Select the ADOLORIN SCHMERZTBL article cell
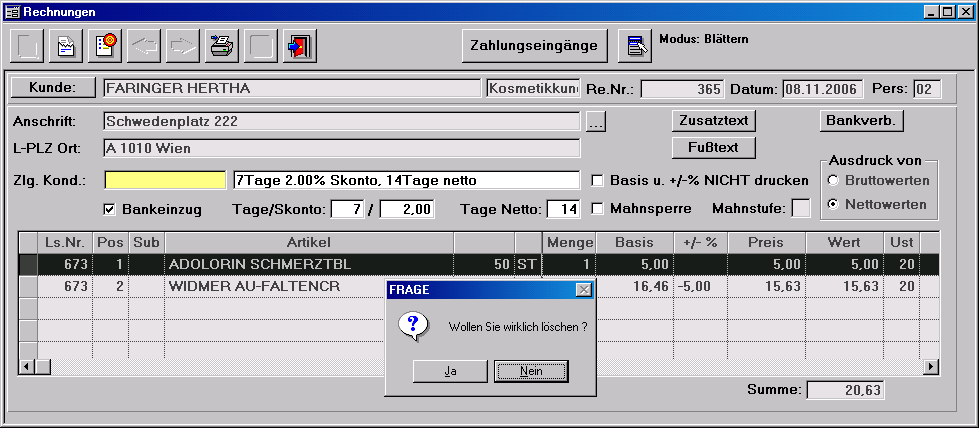The image size is (979, 428). coord(309,264)
